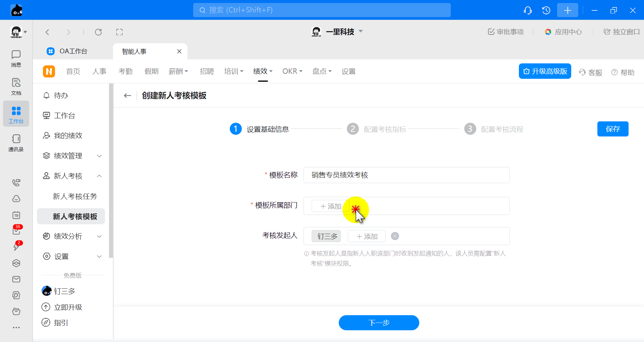Close the 智能人事 tab

179,51
